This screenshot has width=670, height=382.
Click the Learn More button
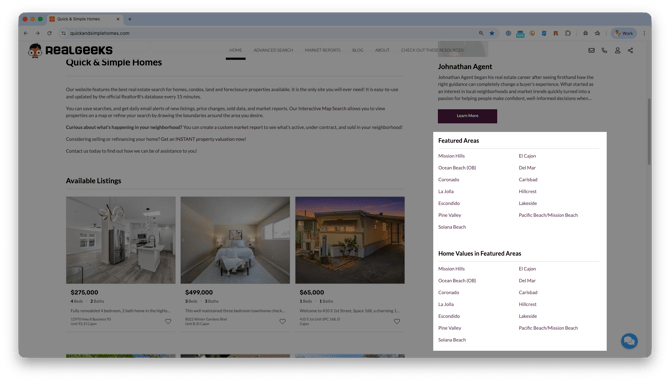click(467, 116)
